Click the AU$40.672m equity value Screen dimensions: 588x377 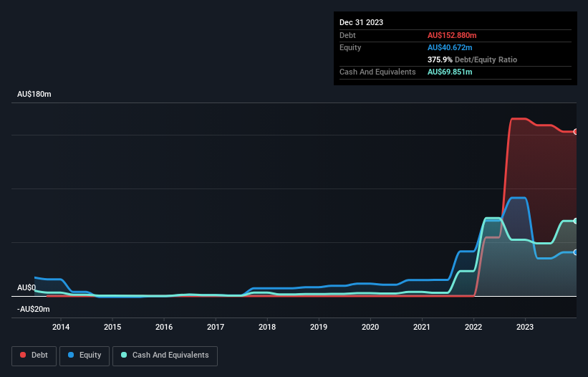click(450, 47)
